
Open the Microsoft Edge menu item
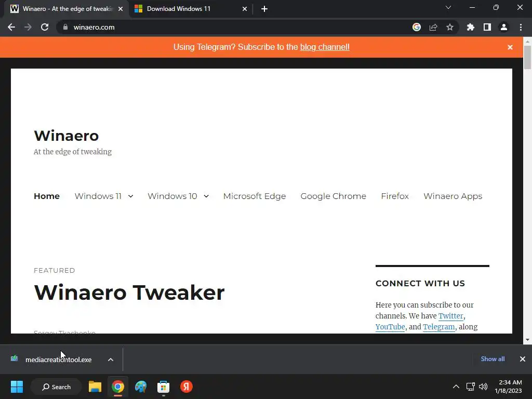click(255, 196)
